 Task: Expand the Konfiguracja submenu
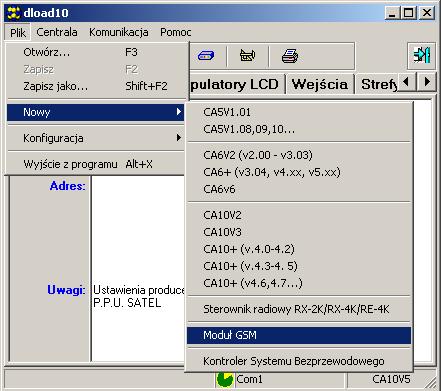pos(96,138)
